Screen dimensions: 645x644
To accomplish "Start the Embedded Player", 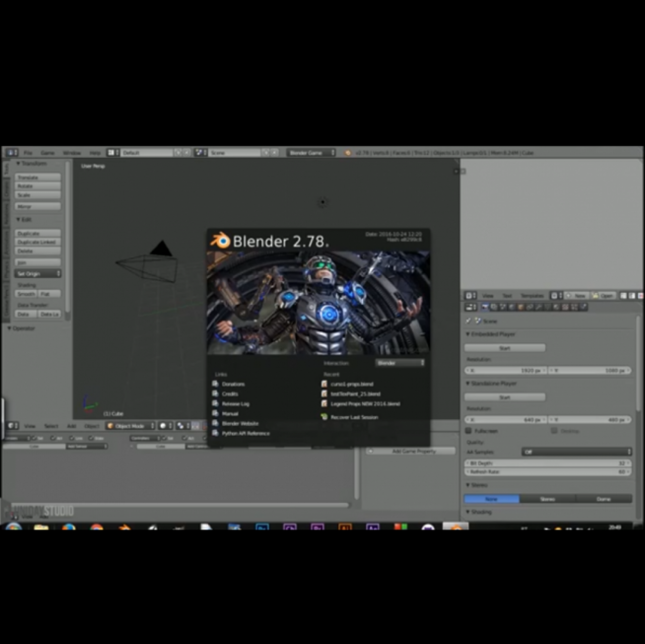I will tap(504, 348).
